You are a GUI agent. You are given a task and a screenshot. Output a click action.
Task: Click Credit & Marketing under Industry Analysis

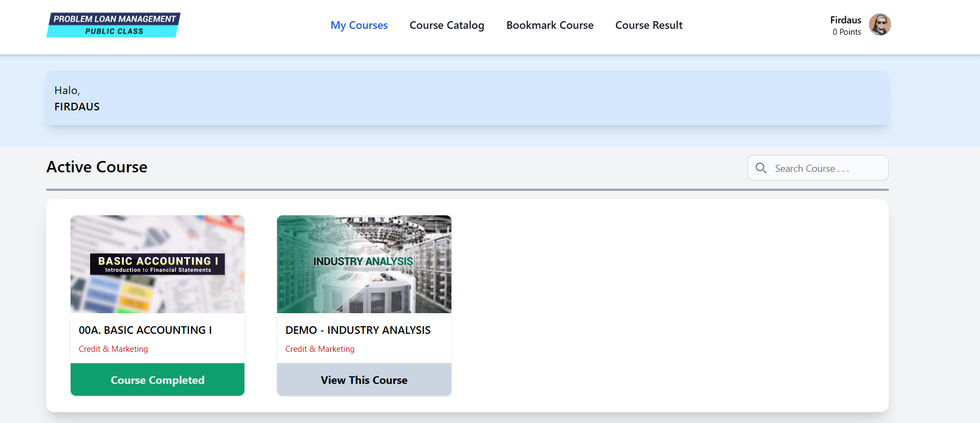point(320,349)
